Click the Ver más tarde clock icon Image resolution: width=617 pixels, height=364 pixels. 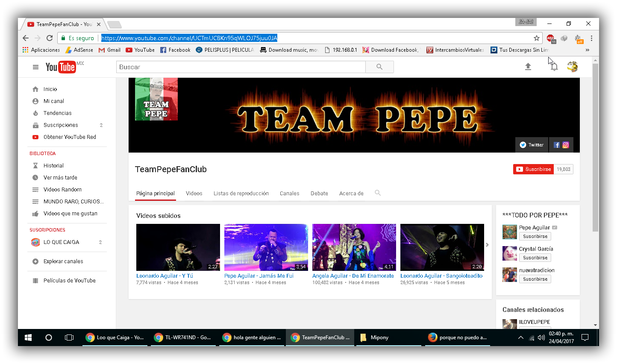point(35,178)
